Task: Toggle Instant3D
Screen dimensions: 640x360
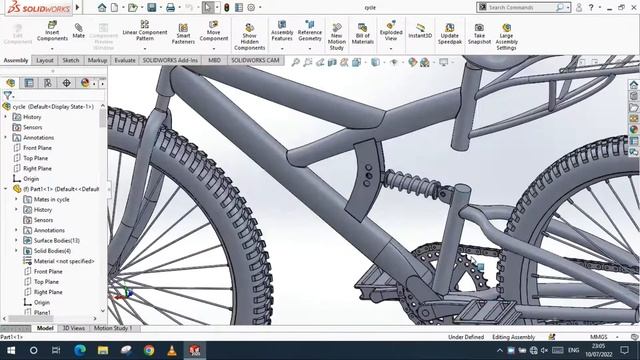Action: (420, 31)
